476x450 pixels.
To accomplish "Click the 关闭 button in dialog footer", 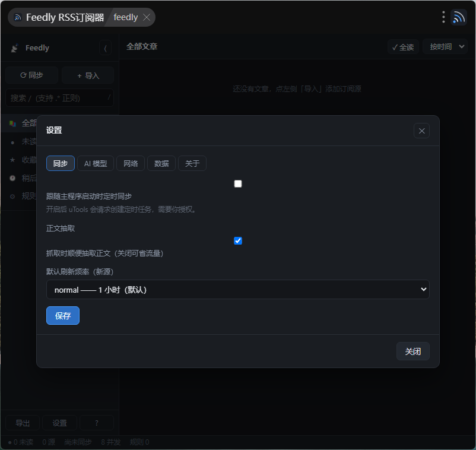I will [413, 351].
